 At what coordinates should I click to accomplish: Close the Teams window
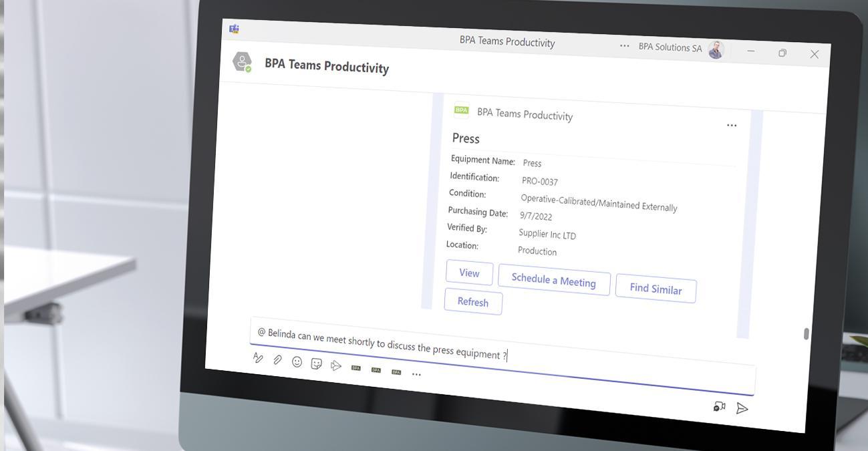coord(814,54)
